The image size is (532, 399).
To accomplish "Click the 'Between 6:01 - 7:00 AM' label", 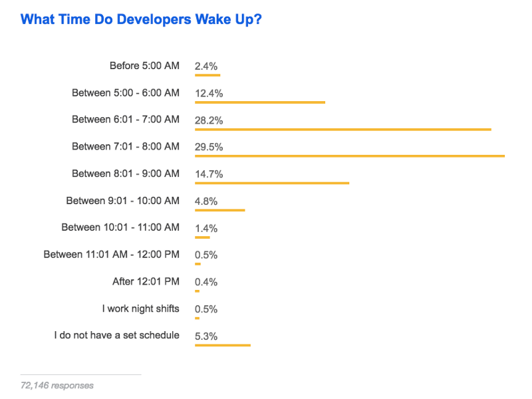I will coord(126,120).
